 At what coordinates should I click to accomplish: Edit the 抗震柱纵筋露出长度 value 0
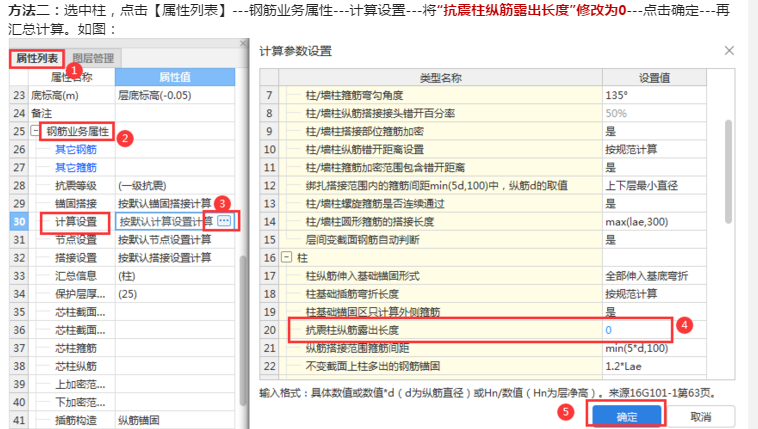(608, 330)
